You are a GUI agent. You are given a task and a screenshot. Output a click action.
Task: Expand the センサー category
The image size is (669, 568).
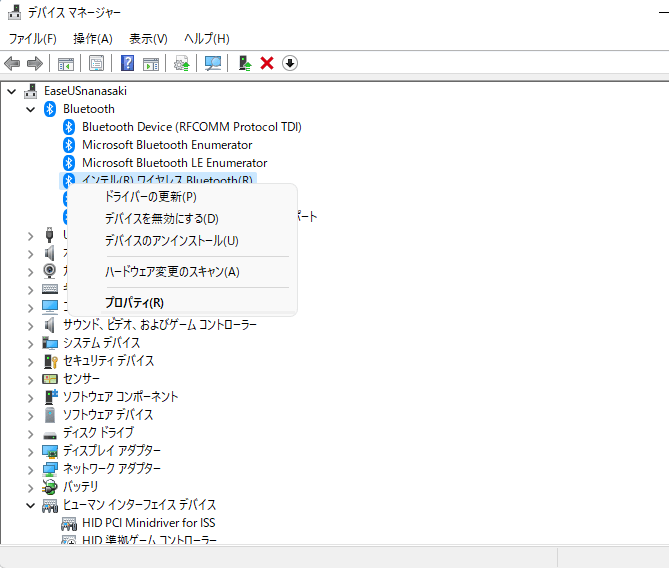pyautogui.click(x=30, y=380)
